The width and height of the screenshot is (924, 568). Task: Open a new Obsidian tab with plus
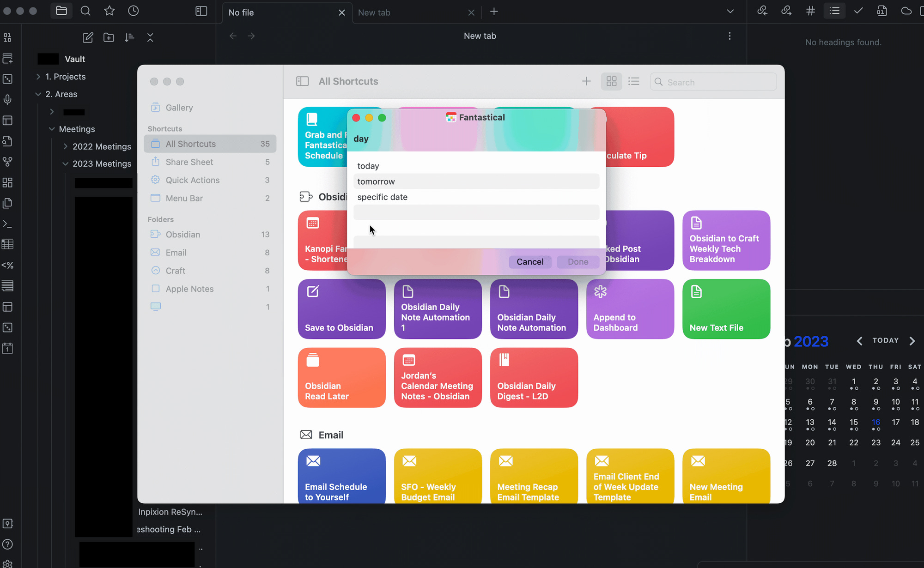tap(494, 12)
